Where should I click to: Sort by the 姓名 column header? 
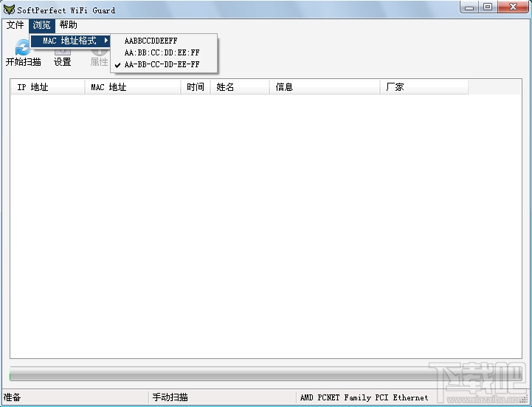(240, 87)
